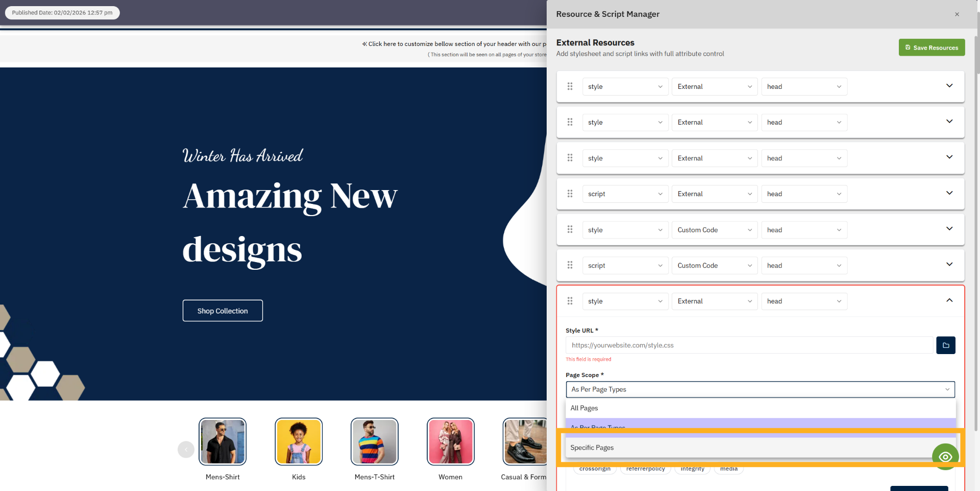The image size is (980, 491).
Task: Click the green eye preview icon
Action: [945, 456]
